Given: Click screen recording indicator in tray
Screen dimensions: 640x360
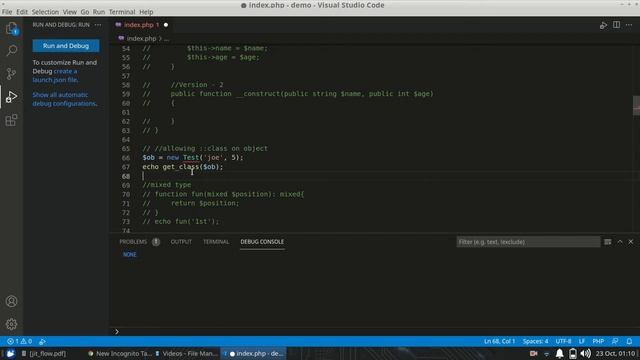Looking at the screenshot, I should pyautogui.click(x=533, y=354).
